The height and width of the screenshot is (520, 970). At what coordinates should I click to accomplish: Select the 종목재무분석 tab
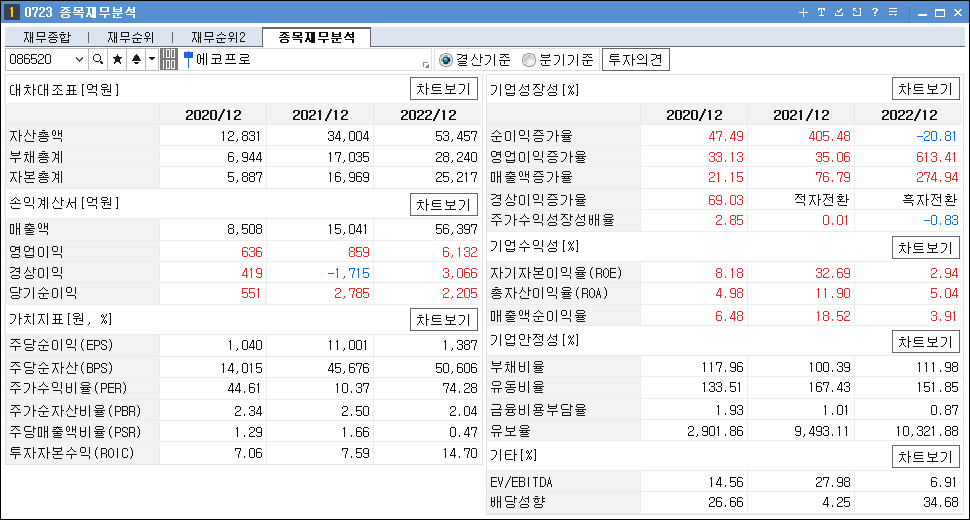[317, 37]
